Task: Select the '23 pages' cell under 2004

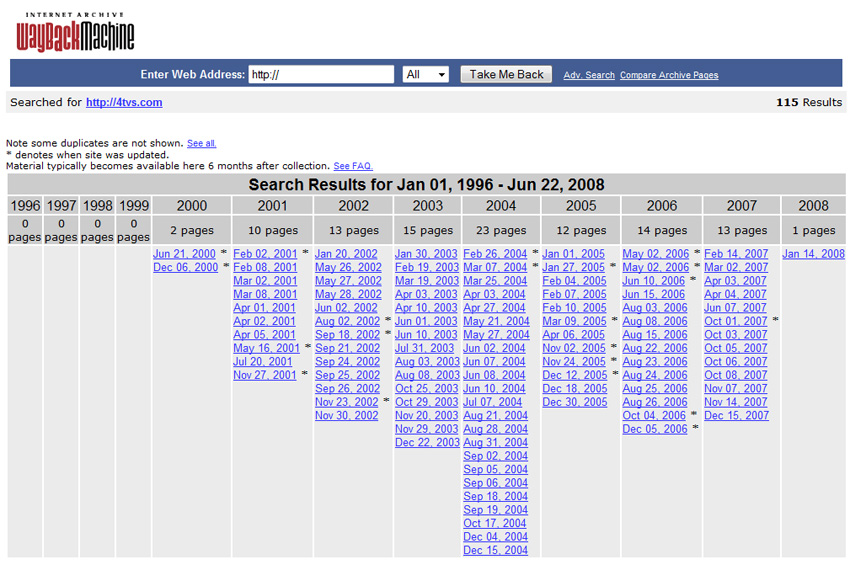Action: 501,230
